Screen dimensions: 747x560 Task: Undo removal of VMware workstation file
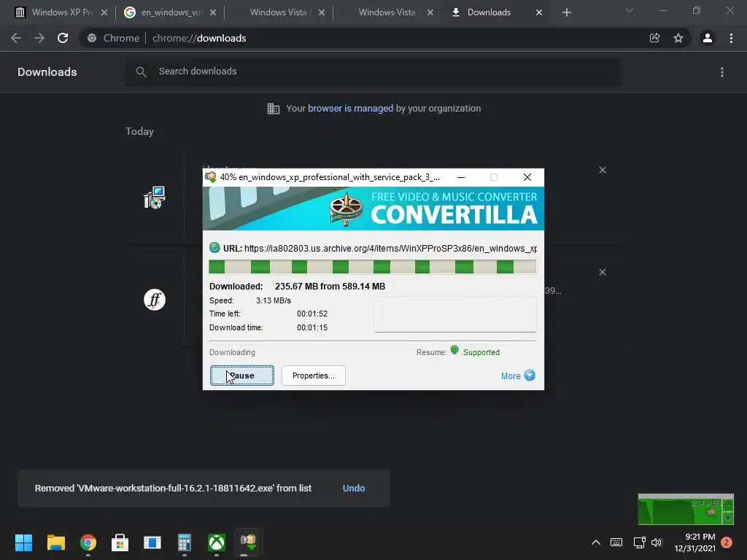coord(354,488)
